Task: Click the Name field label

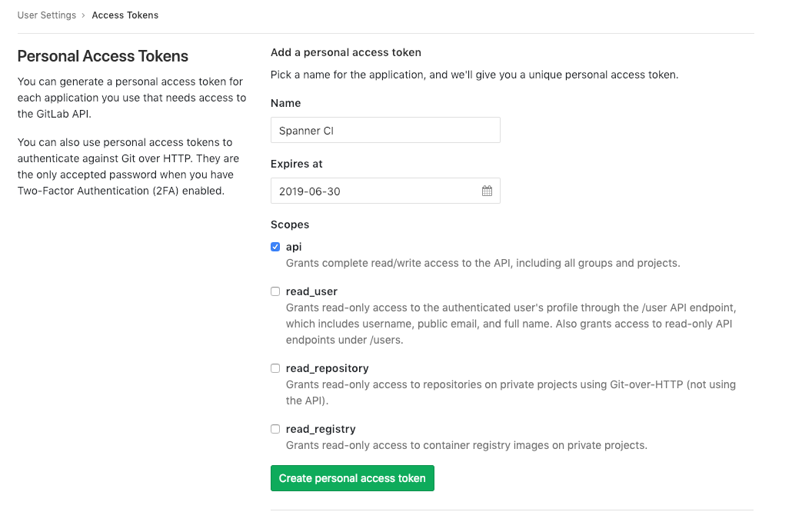Action: click(x=285, y=103)
